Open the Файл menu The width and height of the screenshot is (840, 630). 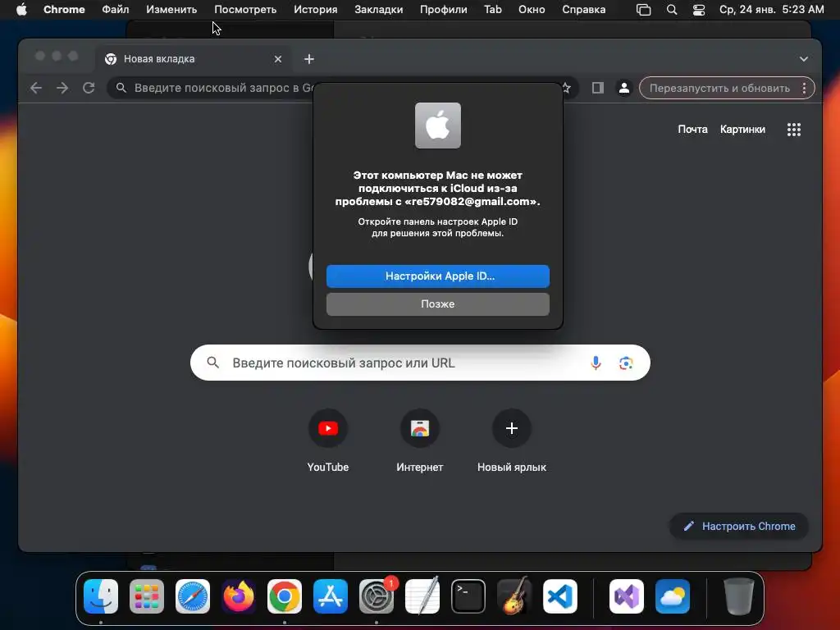(115, 10)
